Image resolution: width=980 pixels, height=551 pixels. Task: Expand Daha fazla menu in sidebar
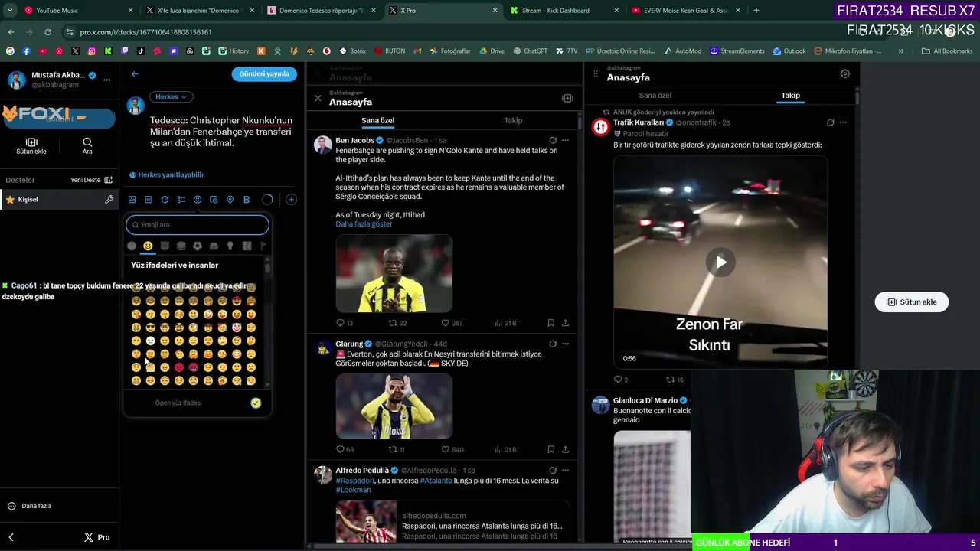29,506
